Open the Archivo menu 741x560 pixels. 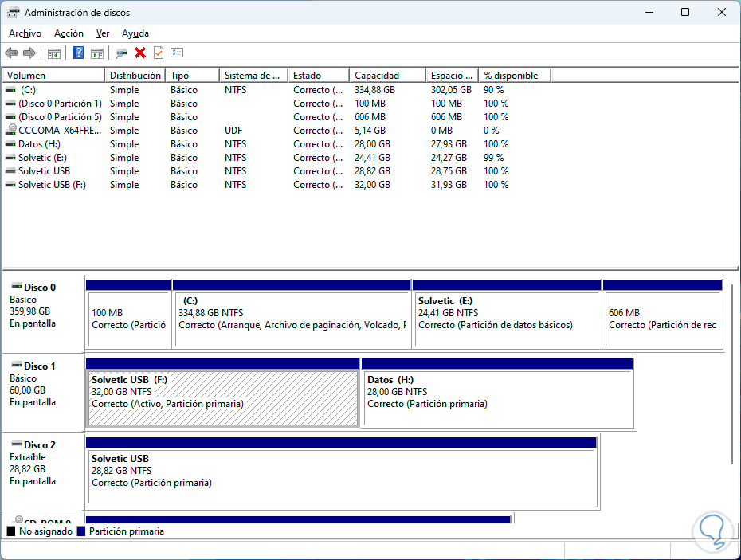coord(25,33)
